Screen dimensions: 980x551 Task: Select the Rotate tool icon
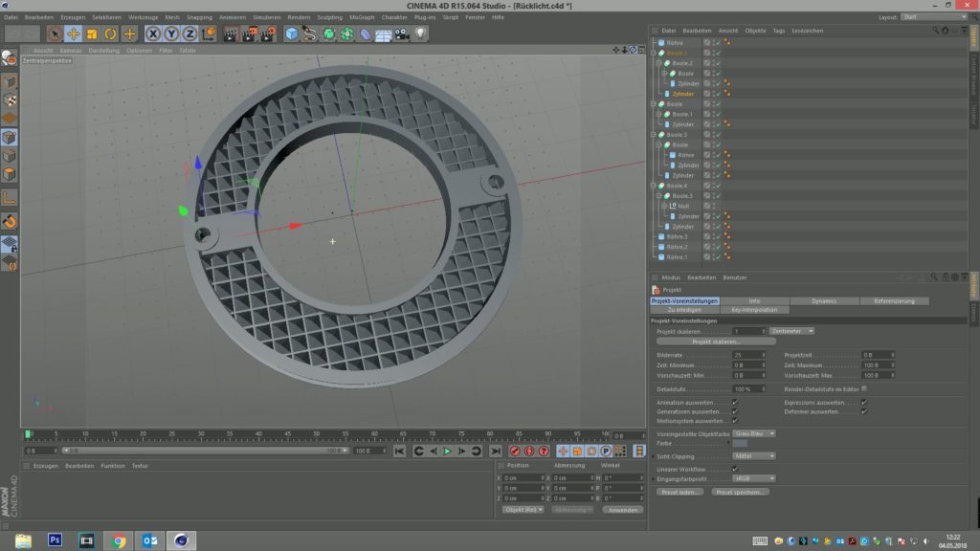[110, 33]
